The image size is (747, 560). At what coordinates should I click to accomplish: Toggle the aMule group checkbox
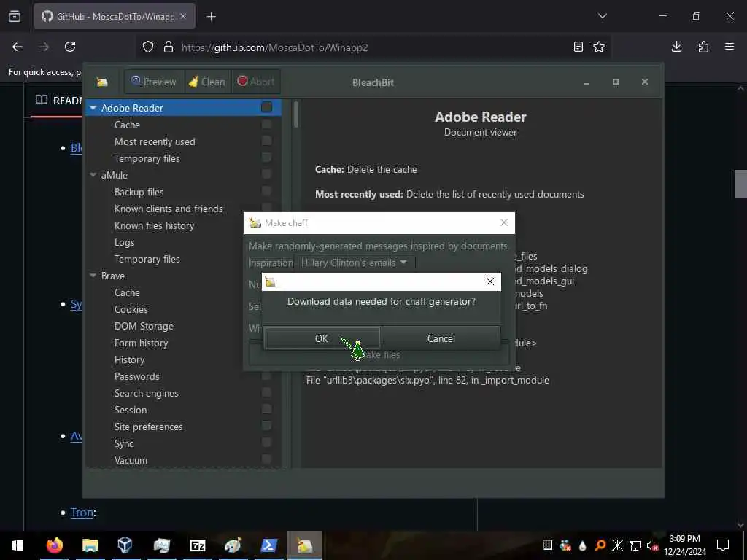(267, 174)
